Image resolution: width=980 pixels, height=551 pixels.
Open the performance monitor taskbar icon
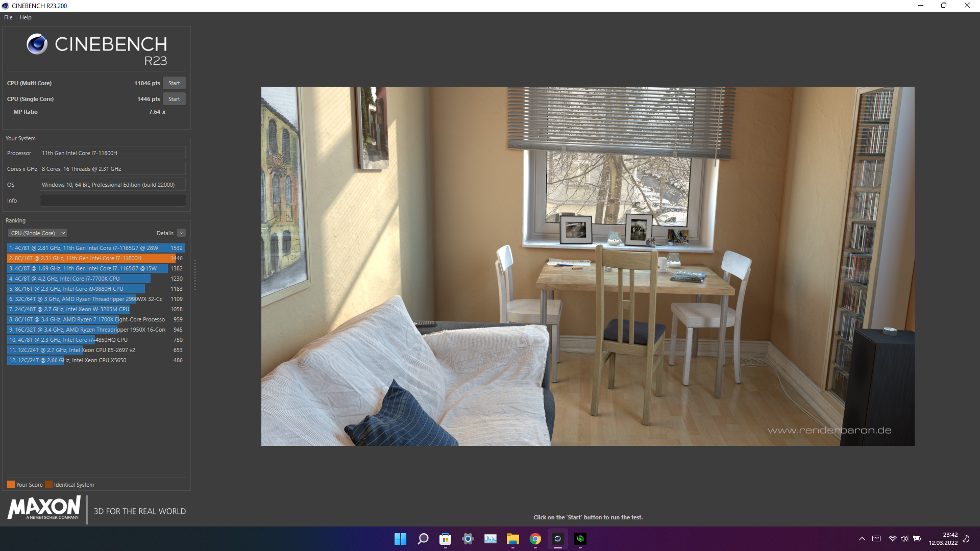(490, 539)
